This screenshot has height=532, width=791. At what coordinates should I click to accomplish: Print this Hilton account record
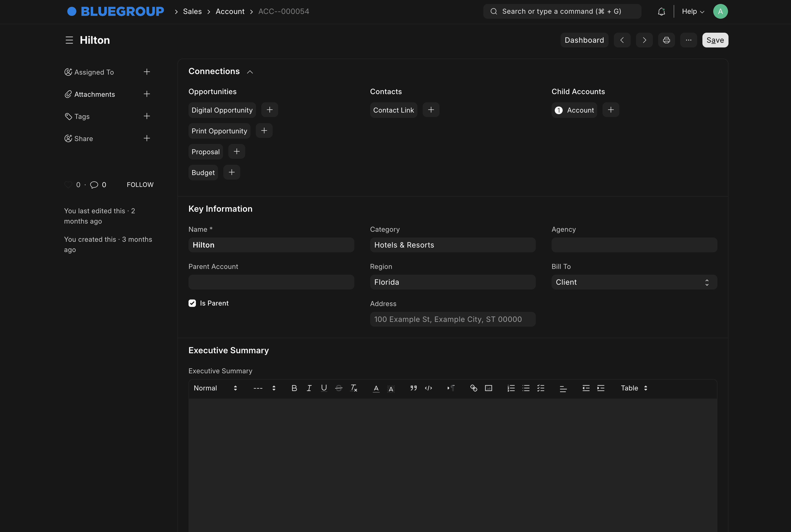[667, 40]
